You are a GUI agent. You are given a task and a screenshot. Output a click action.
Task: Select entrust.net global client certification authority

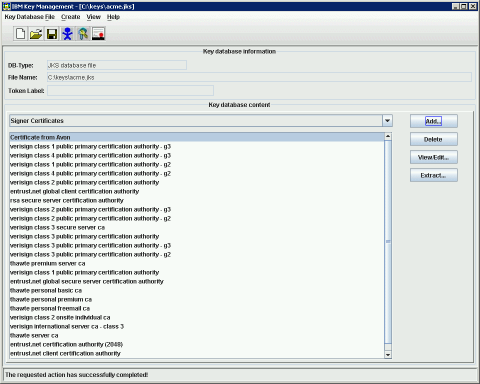coord(197,191)
